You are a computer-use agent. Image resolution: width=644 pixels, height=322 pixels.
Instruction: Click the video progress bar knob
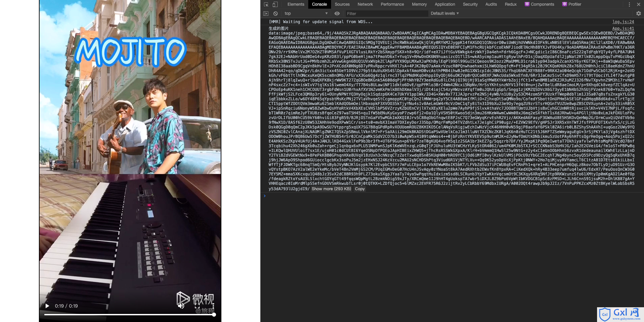214,315
